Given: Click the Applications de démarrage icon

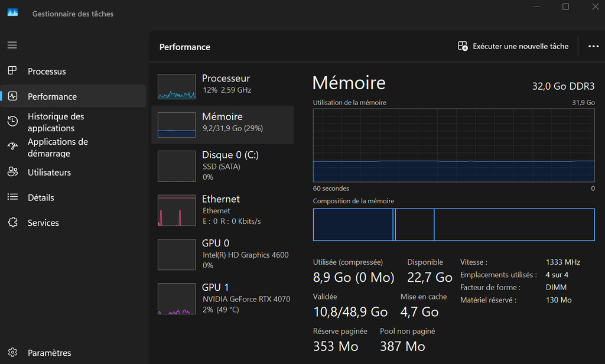Looking at the screenshot, I should tap(12, 147).
